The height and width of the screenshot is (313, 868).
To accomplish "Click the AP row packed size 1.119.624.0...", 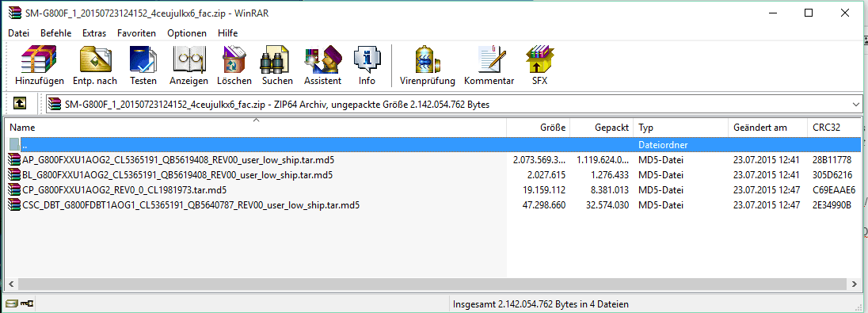I will tap(602, 160).
